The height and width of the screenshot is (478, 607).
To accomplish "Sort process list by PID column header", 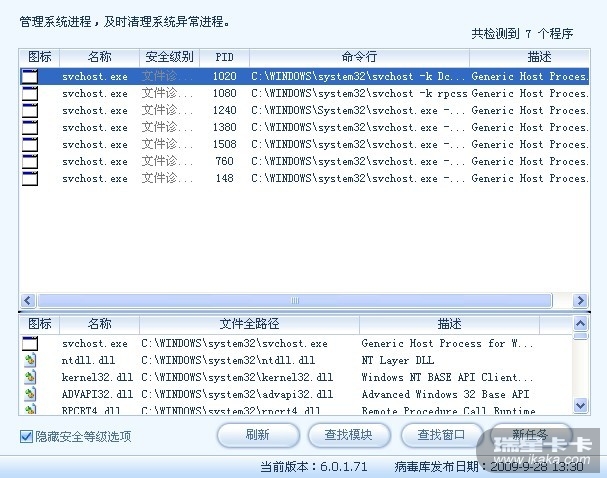I will pos(225,57).
